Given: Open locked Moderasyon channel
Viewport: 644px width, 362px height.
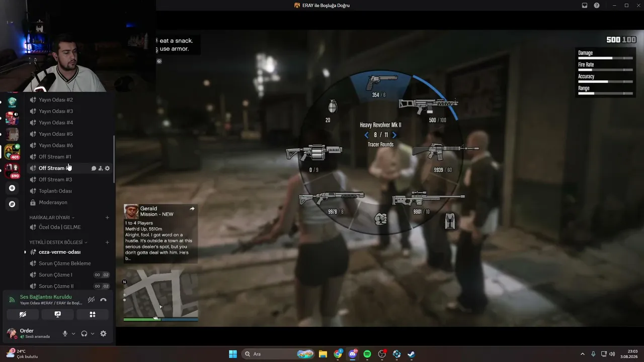Looking at the screenshot, I should point(69,203).
